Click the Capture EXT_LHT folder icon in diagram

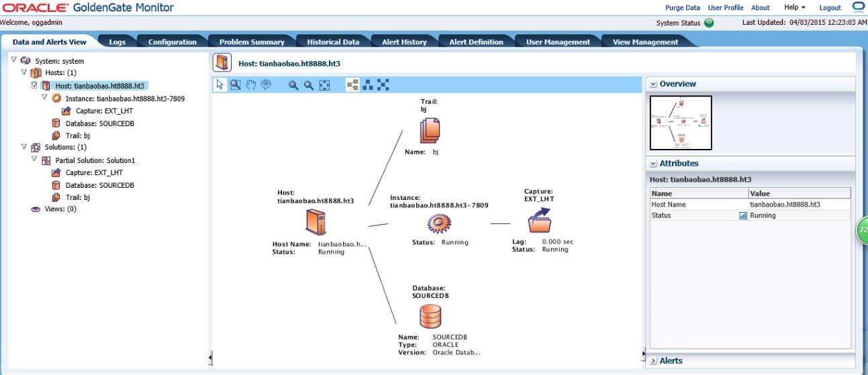tap(538, 219)
